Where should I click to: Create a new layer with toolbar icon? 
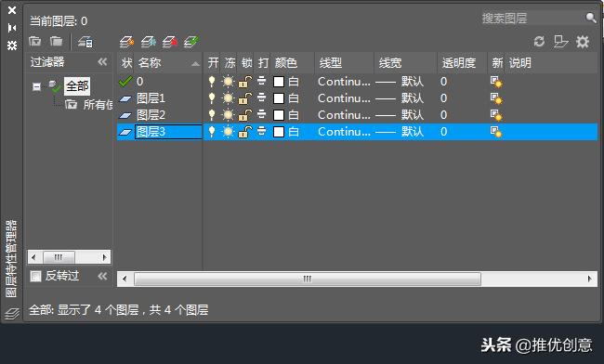click(x=126, y=42)
